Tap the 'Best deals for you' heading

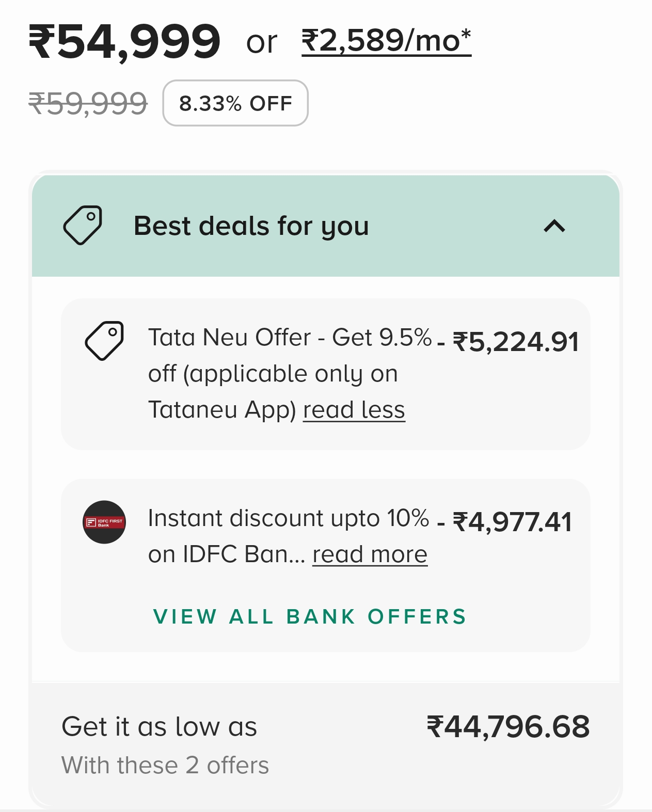[251, 226]
